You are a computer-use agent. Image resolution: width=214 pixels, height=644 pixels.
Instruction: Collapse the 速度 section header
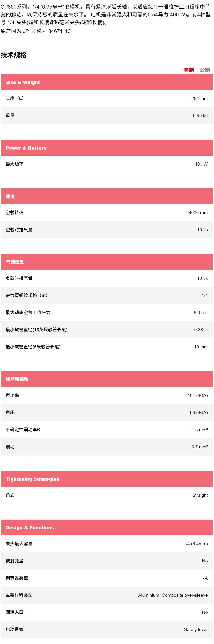click(x=107, y=197)
